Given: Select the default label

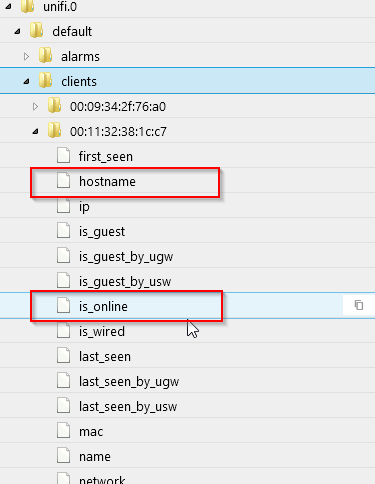Looking at the screenshot, I should pyautogui.click(x=72, y=32).
